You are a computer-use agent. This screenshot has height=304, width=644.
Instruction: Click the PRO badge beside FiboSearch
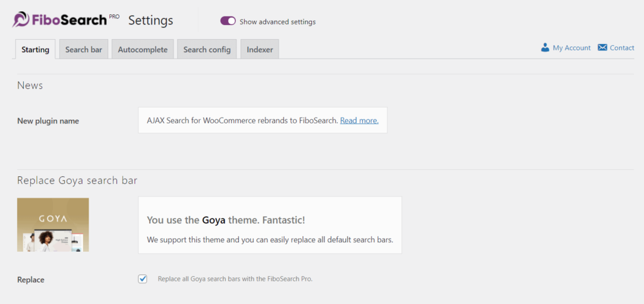tap(114, 16)
